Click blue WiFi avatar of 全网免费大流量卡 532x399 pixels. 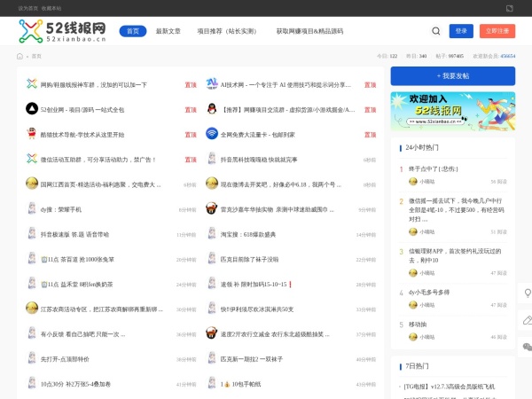pyautogui.click(x=212, y=134)
